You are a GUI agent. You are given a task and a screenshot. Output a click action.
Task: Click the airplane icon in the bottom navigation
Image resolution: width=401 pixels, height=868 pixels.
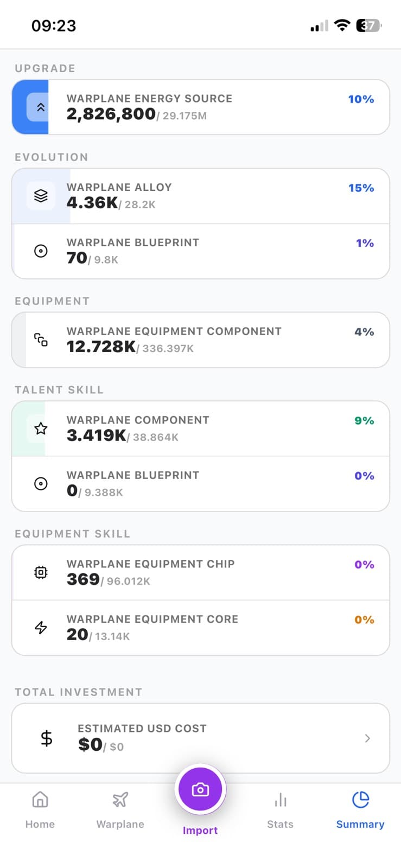point(120,799)
